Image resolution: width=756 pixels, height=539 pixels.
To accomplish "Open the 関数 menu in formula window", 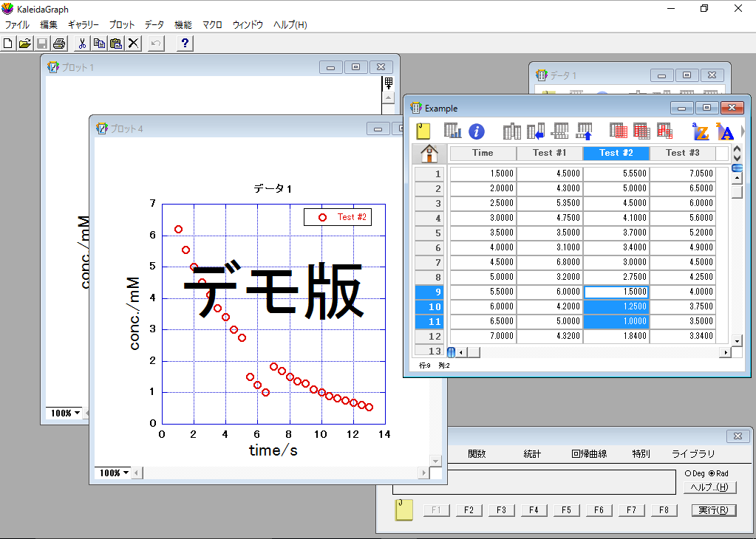I will [477, 454].
